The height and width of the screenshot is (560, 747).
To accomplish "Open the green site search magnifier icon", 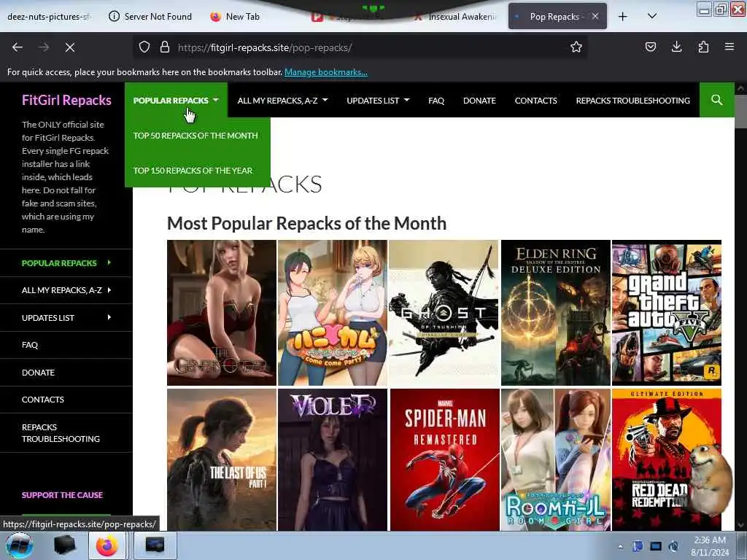I will click(716, 100).
